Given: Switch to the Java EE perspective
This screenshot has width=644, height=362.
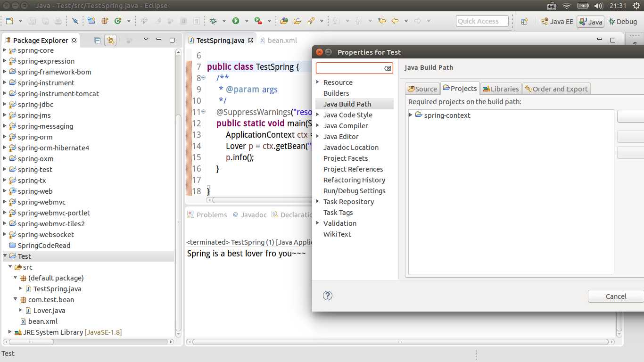Looking at the screenshot, I should click(x=557, y=22).
